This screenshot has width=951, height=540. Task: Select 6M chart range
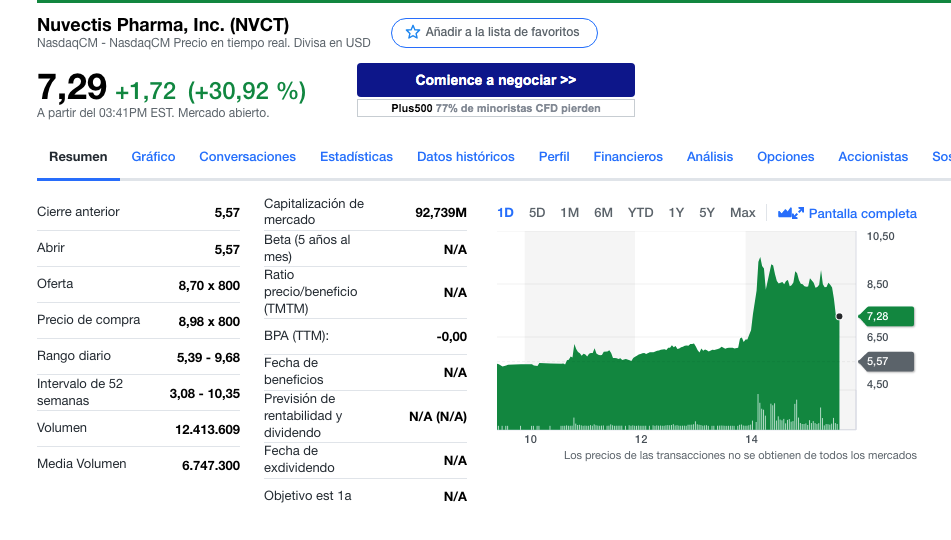[603, 213]
